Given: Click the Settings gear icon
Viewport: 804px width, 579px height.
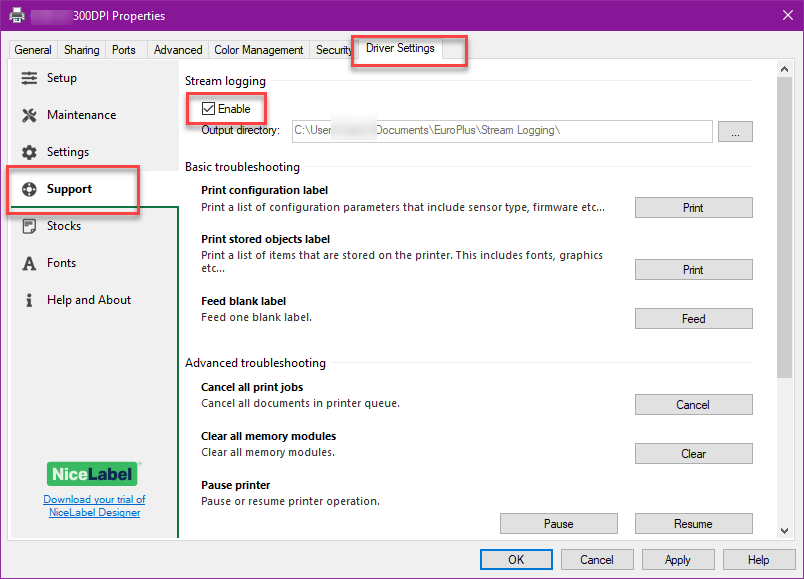Looking at the screenshot, I should [29, 152].
